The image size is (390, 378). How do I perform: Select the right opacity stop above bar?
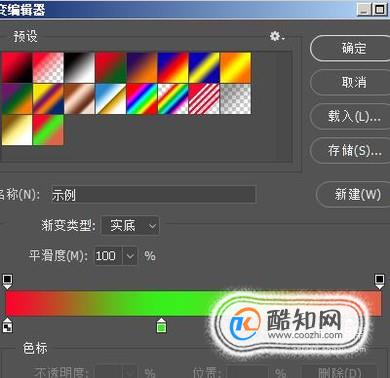click(x=379, y=281)
